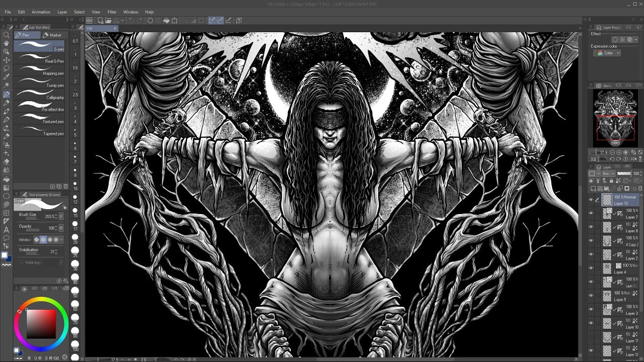
Task: Open Brush Size dynamics settings
Action: (61, 216)
